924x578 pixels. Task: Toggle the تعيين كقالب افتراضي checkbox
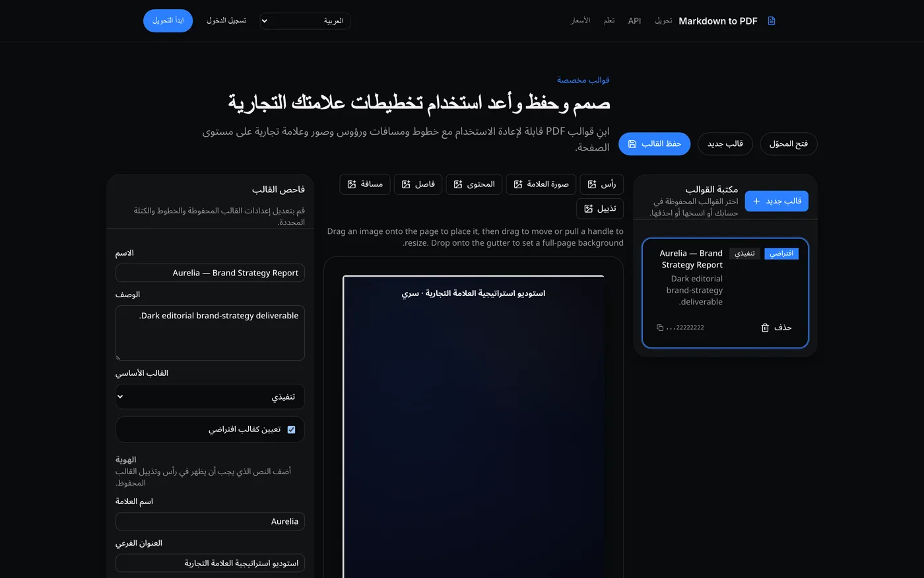pyautogui.click(x=291, y=430)
